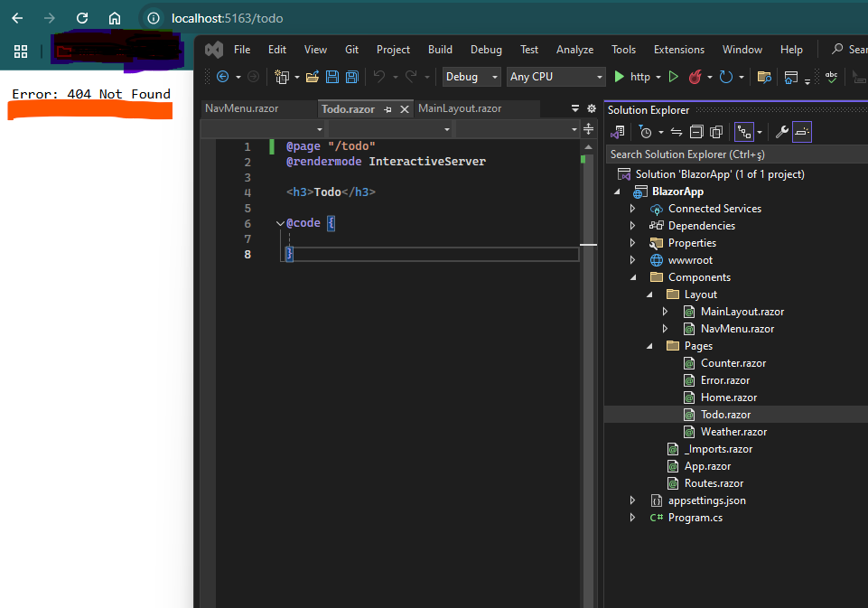Toggle the Show All Files button
Viewport: 868px width, 608px height.
716,132
